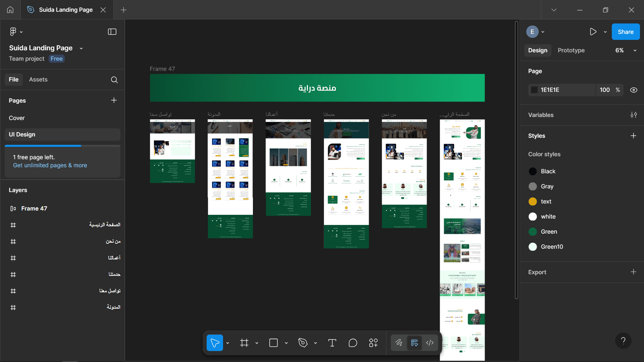Select the Text tool
The image size is (644, 362).
coord(332,343)
